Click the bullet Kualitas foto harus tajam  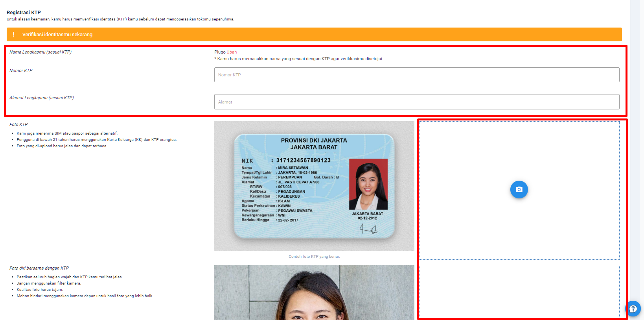(40, 290)
